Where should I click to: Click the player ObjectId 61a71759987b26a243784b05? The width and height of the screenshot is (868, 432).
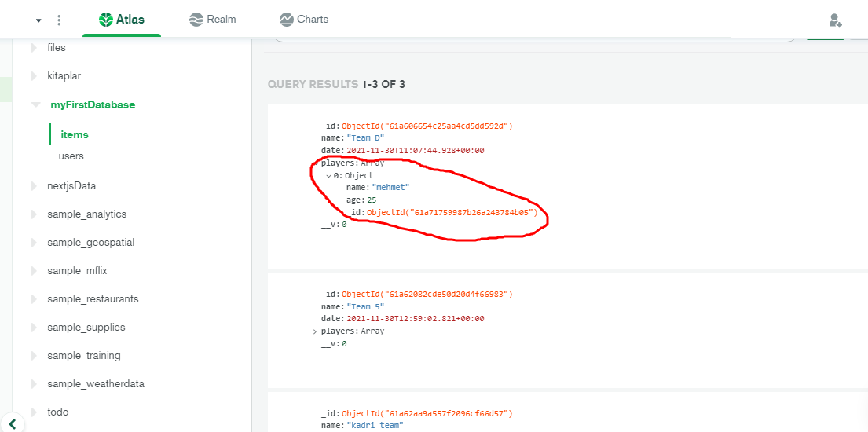[x=452, y=213]
